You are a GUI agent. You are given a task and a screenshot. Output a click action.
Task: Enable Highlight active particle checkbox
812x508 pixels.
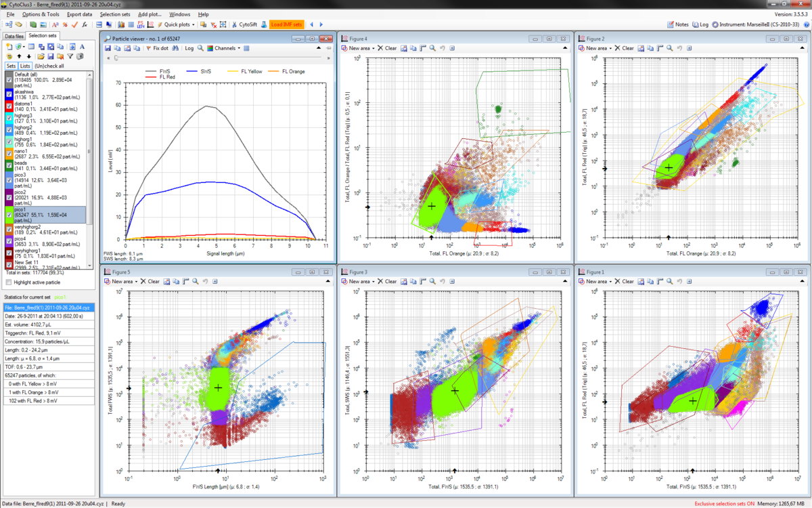(x=8, y=282)
